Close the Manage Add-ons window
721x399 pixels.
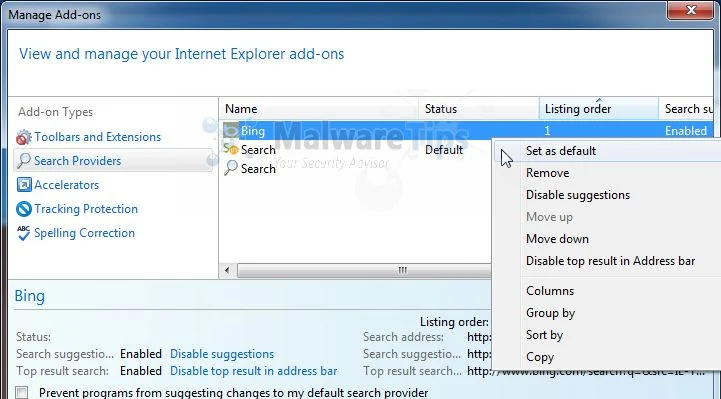click(x=690, y=10)
